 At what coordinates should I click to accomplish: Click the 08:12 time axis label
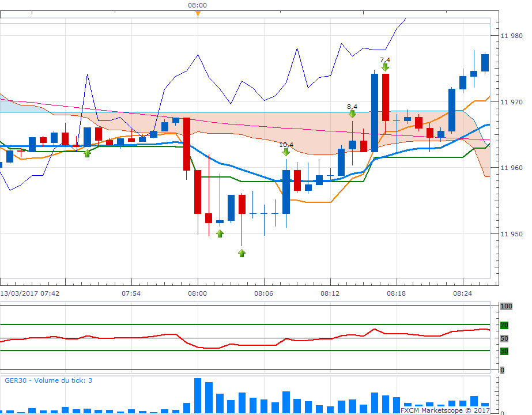click(x=330, y=293)
